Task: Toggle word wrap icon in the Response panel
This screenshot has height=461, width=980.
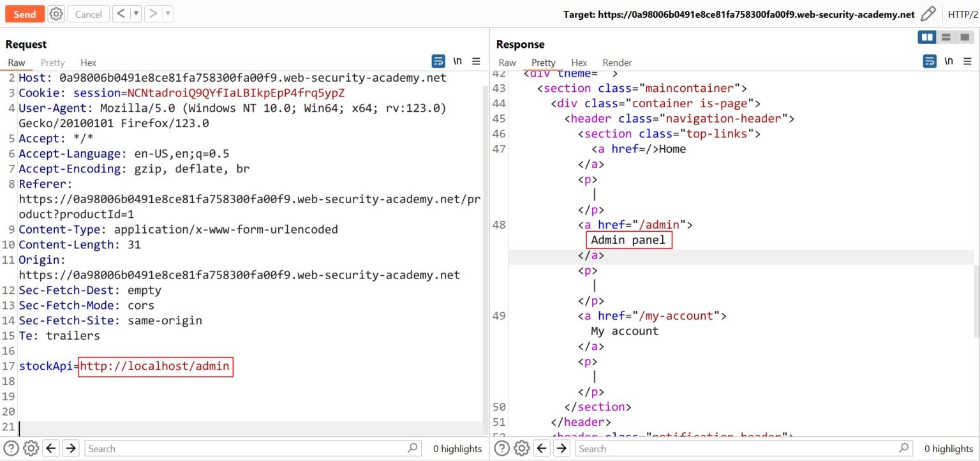Action: [930, 61]
